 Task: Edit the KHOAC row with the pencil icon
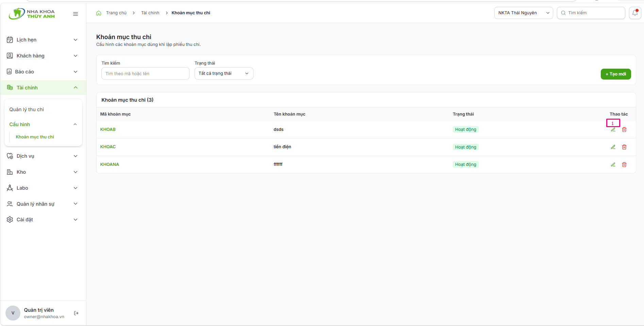pos(613,147)
